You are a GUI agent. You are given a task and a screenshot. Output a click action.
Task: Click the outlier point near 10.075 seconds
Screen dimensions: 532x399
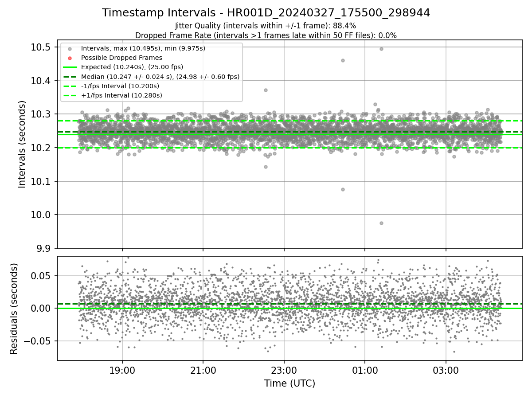point(343,189)
